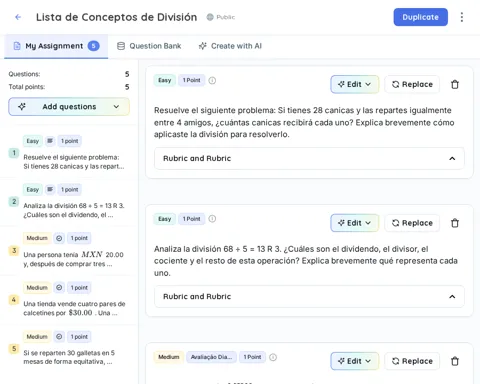
Task: Click the sparkle icon on the división 68 Edit button
Action: [341, 223]
